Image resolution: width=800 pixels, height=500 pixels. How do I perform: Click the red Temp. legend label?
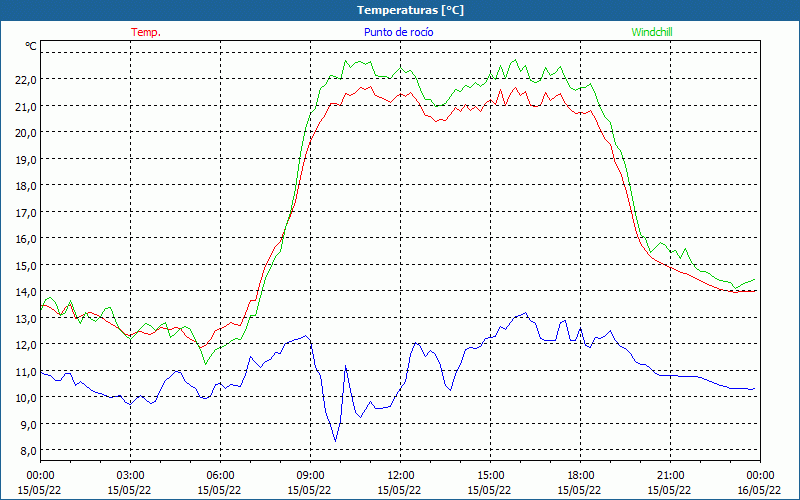coord(146,32)
